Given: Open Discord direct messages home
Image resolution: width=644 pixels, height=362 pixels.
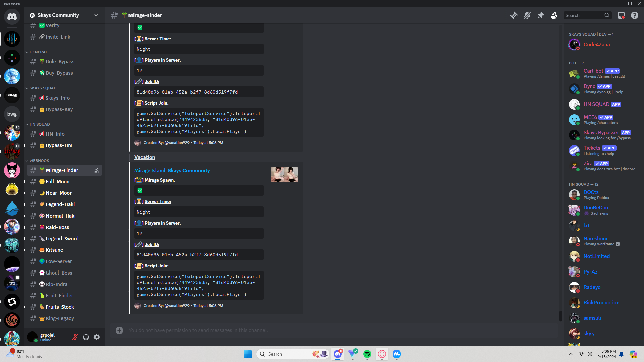Looking at the screenshot, I should tap(12, 17).
